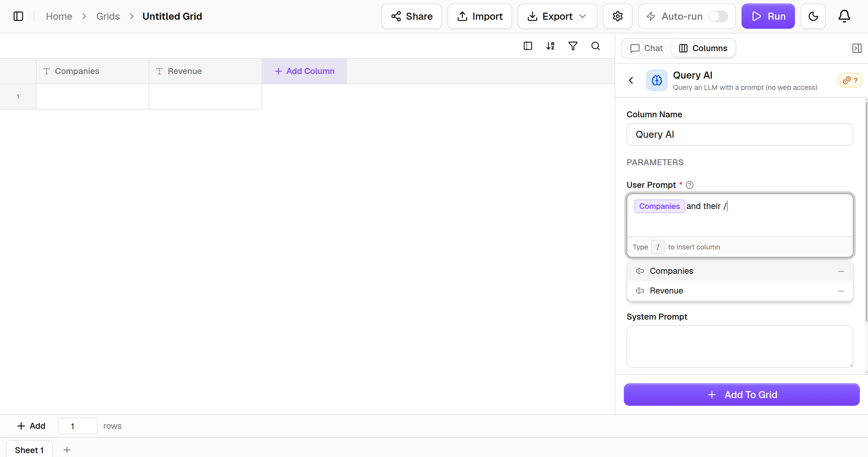
Task: Open the sort icon in grid toolbar
Action: pyautogui.click(x=550, y=46)
